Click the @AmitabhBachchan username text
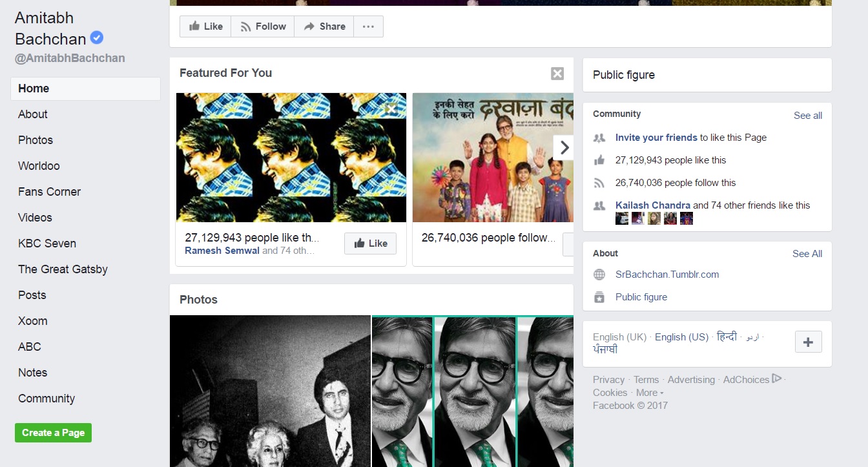This screenshot has width=868, height=467. coord(70,58)
